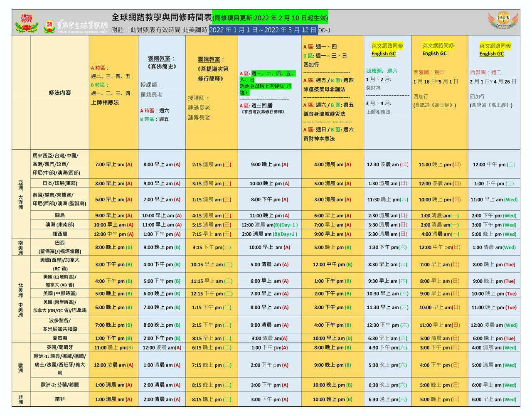
Task: Click the 南美洲 region label
Action: [21, 247]
